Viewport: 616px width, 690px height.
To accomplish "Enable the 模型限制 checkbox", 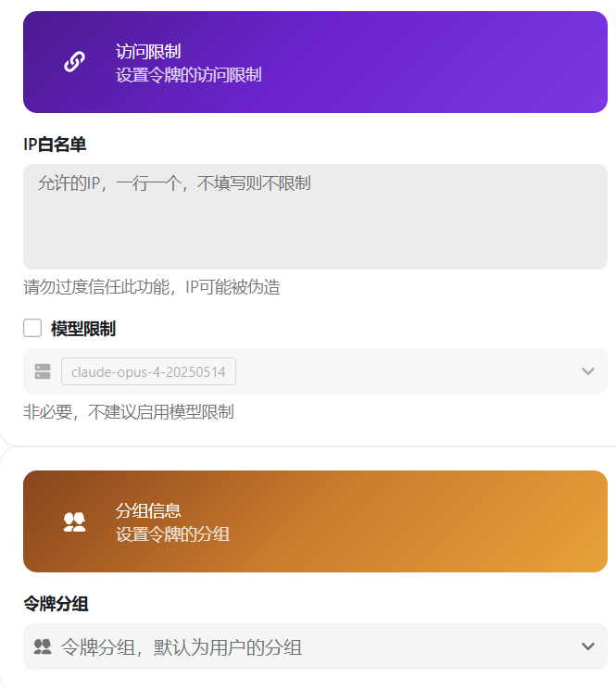I will tap(32, 328).
